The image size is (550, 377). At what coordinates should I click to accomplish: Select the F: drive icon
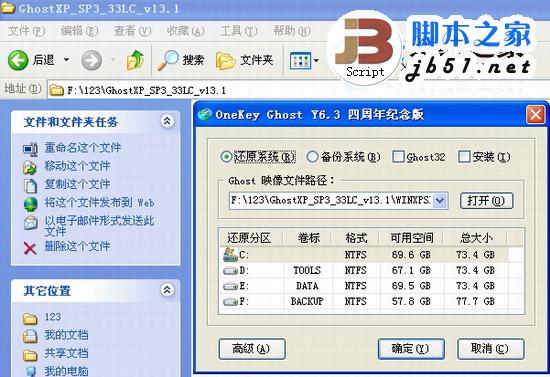click(230, 302)
